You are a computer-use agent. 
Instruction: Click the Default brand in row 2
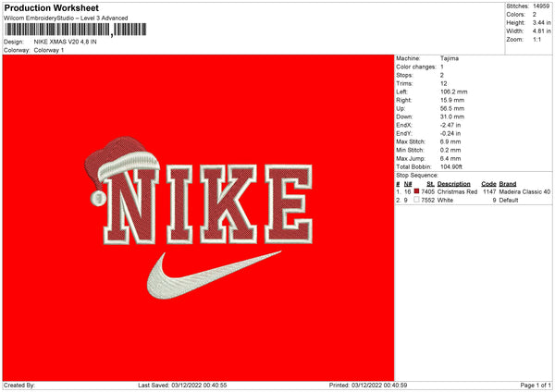pyautogui.click(x=509, y=201)
